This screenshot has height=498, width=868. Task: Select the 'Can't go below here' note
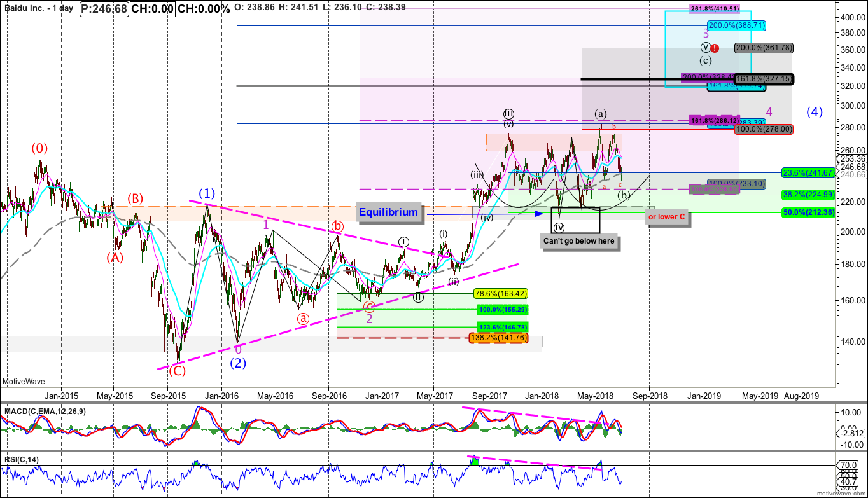coord(578,241)
